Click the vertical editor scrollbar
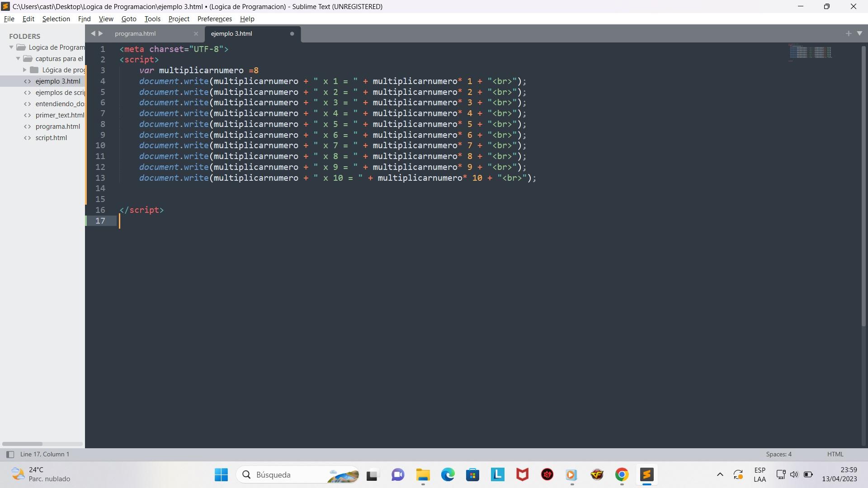The image size is (868, 488). click(863, 185)
